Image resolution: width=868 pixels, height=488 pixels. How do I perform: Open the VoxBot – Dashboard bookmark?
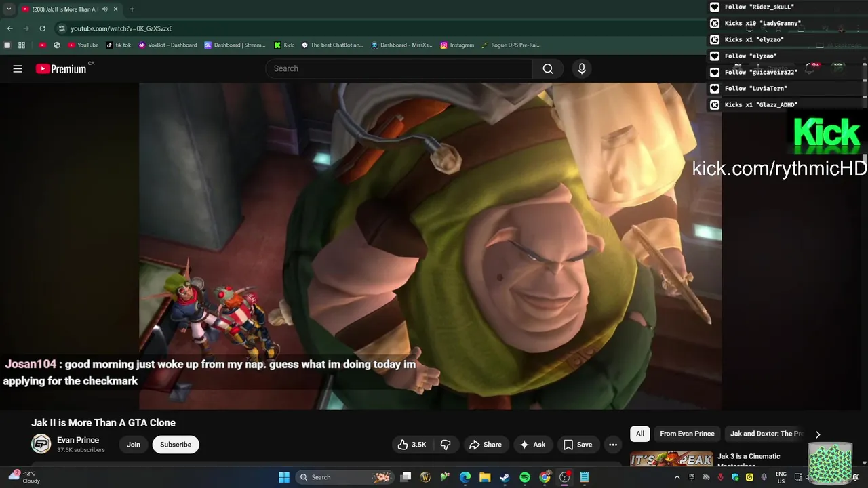(167, 45)
